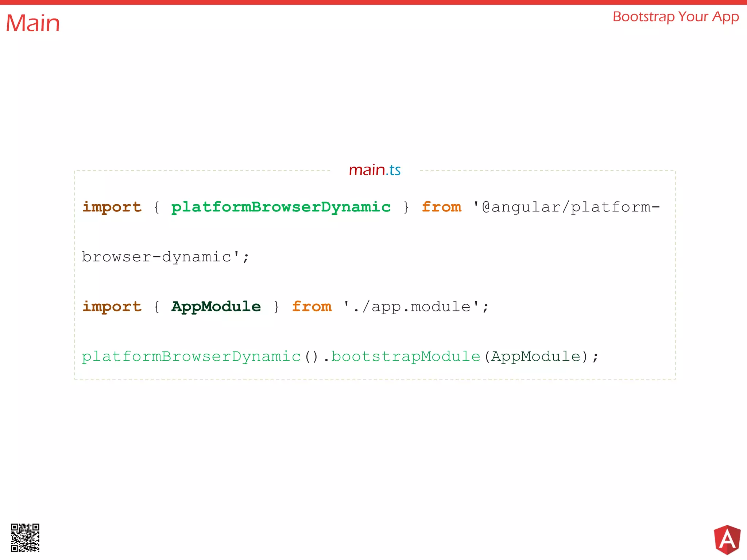Viewport: 747px width, 560px height.
Task: Click the opening brace after first import
Action: [x=157, y=207]
